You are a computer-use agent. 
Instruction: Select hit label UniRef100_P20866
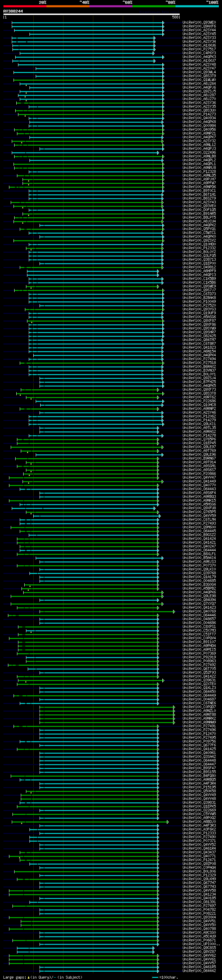[199, 473]
